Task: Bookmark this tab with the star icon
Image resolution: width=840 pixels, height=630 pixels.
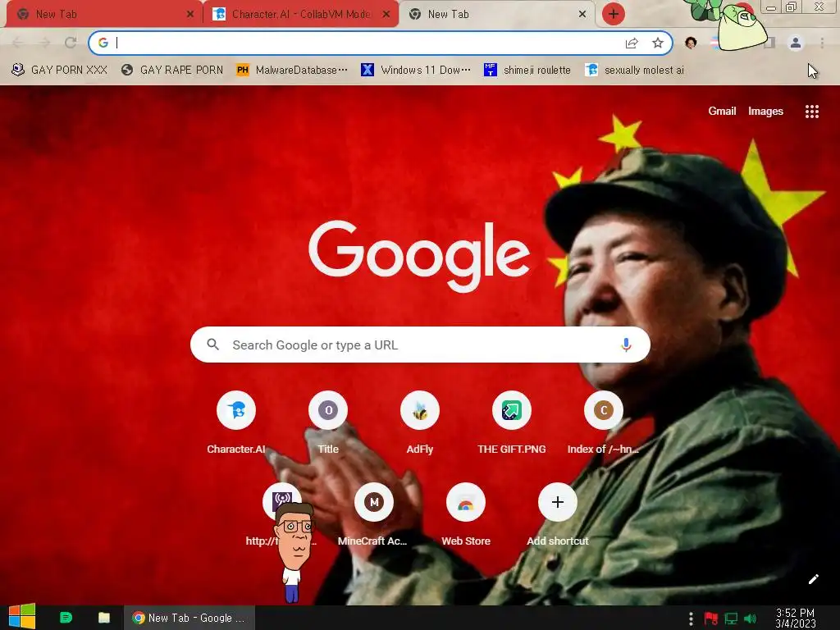Action: 658,43
